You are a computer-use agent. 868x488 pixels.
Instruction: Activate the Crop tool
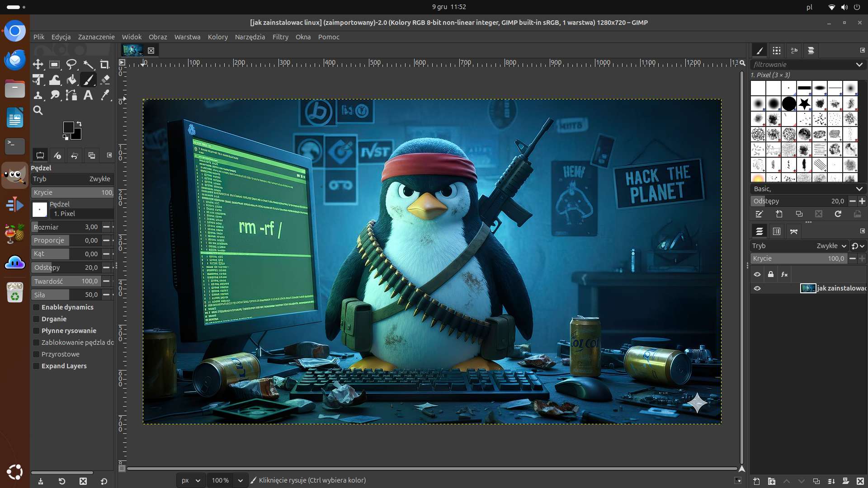105,65
